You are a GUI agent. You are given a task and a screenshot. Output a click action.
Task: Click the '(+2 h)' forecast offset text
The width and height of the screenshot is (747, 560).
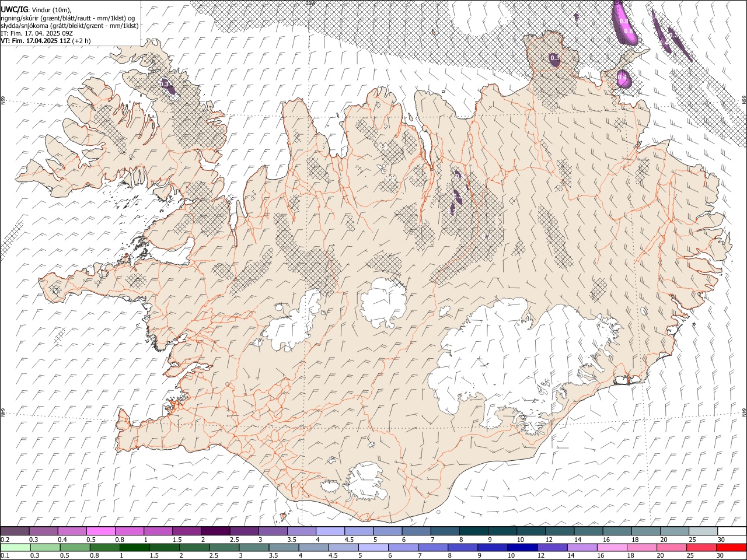82,41
